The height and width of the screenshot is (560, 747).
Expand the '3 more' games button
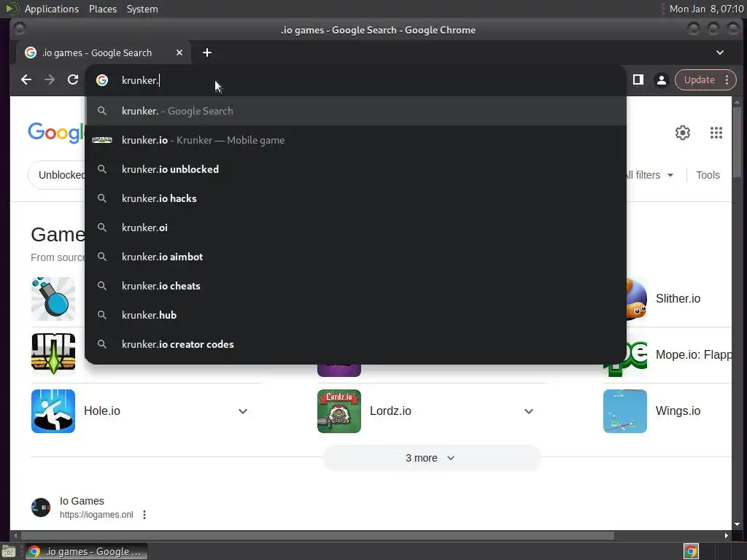[432, 458]
